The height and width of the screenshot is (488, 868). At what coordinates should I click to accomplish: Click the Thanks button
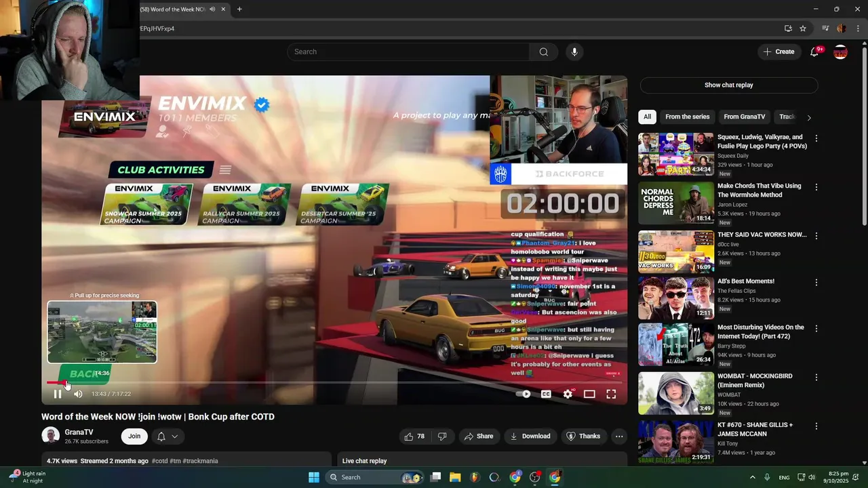click(x=583, y=436)
